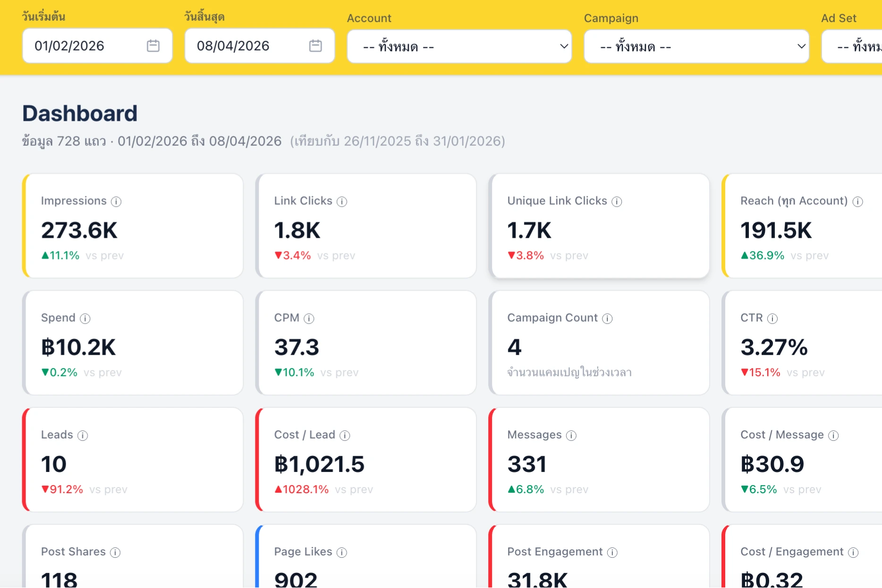Show info tooltip for Messages

point(571,436)
